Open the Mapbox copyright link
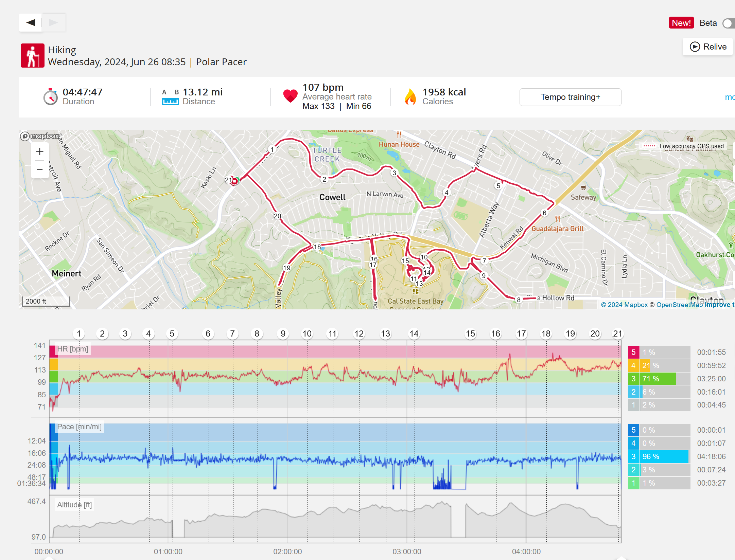 [x=624, y=305]
